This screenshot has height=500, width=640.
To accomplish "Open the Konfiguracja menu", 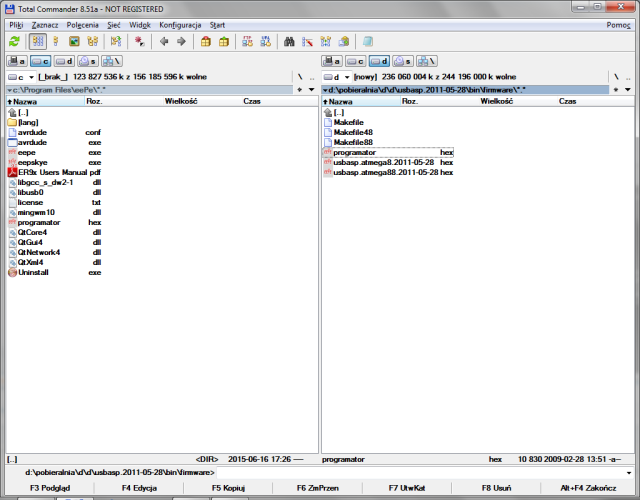I will coord(180,25).
